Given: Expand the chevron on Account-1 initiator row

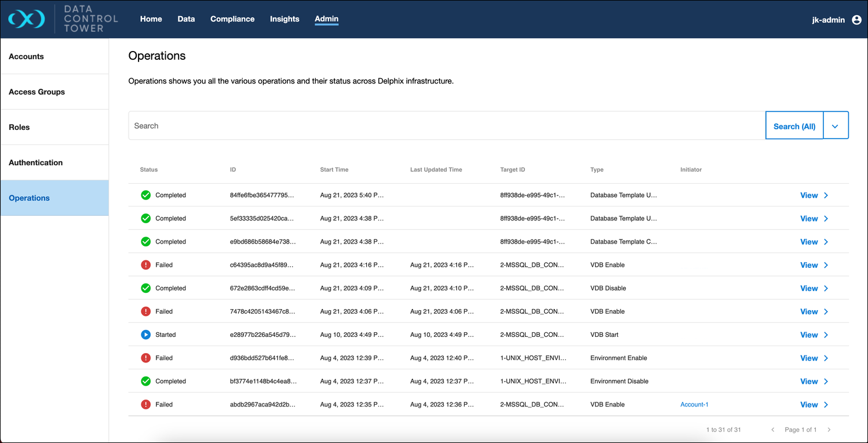Looking at the screenshot, I should pyautogui.click(x=826, y=405).
